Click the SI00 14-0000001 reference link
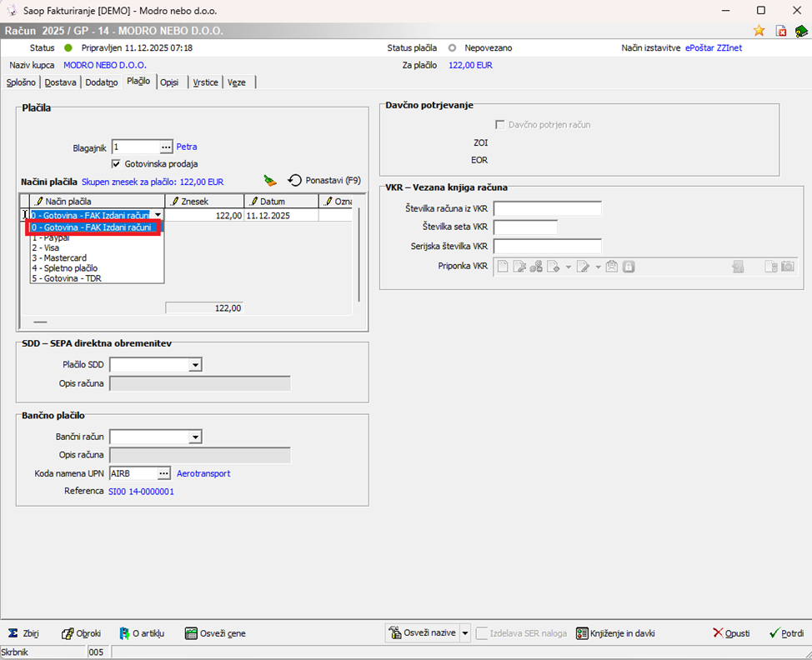The width and height of the screenshot is (812, 660). 141,491
